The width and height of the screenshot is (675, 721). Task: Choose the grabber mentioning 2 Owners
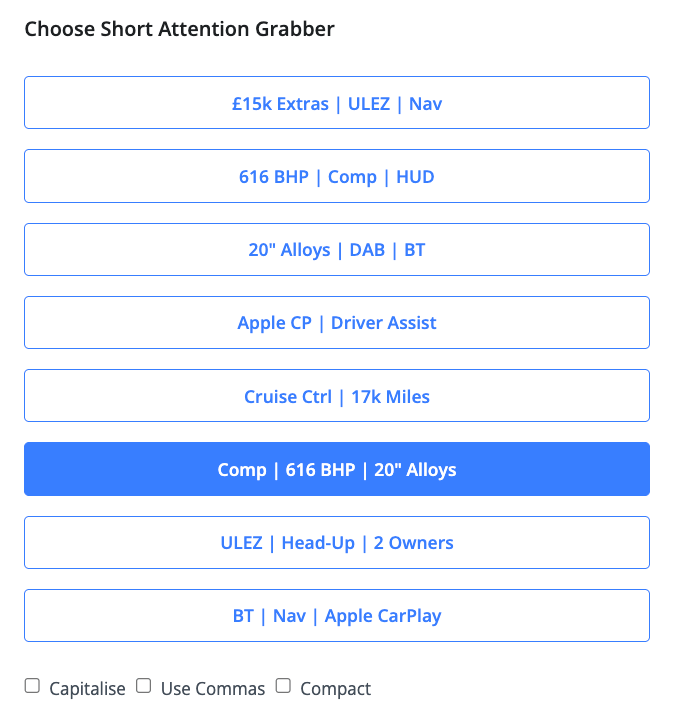[x=337, y=543]
